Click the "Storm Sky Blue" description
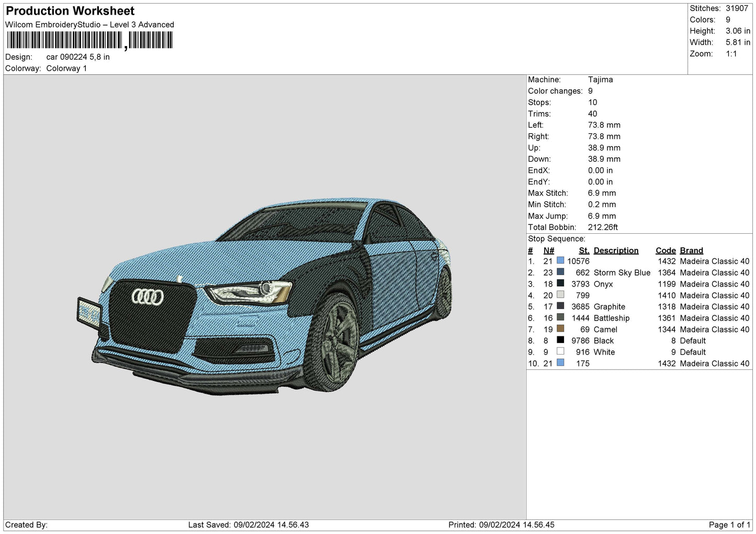 (622, 272)
